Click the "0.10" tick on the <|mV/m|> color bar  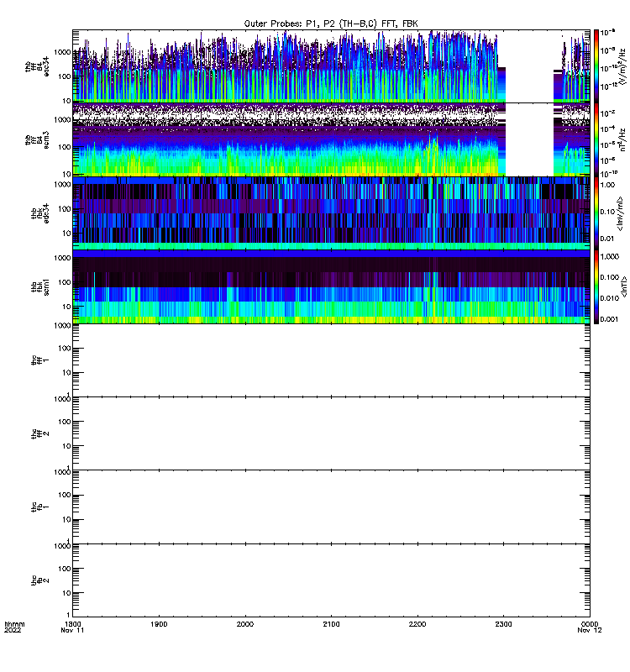tap(607, 213)
